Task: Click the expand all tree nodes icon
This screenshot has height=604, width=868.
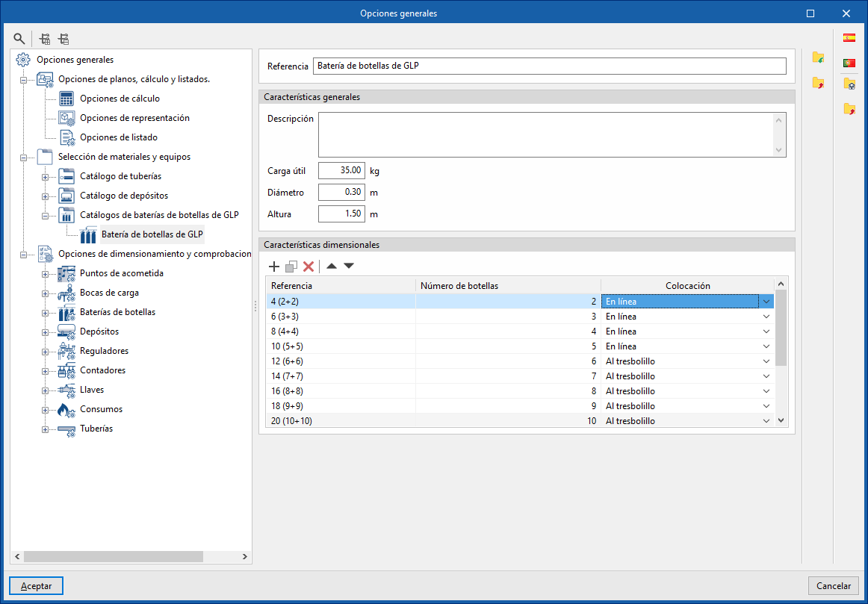Action: click(45, 39)
